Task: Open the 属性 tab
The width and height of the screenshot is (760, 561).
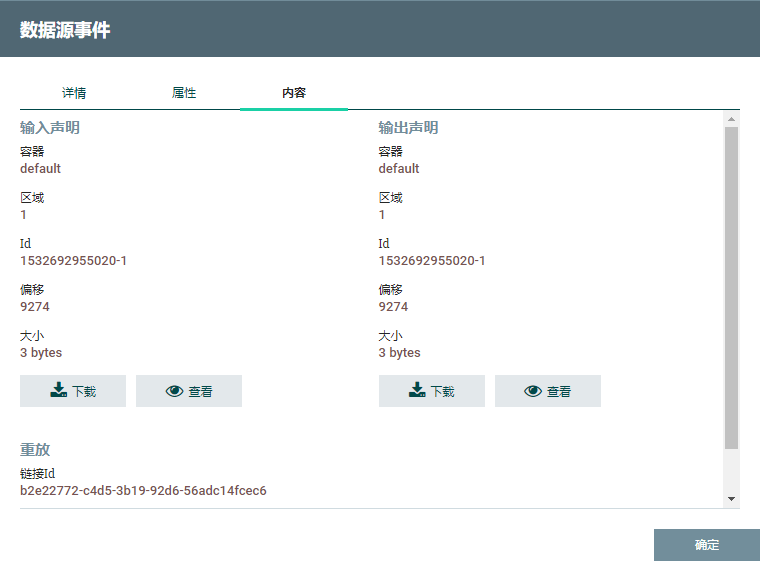Action: click(x=184, y=93)
